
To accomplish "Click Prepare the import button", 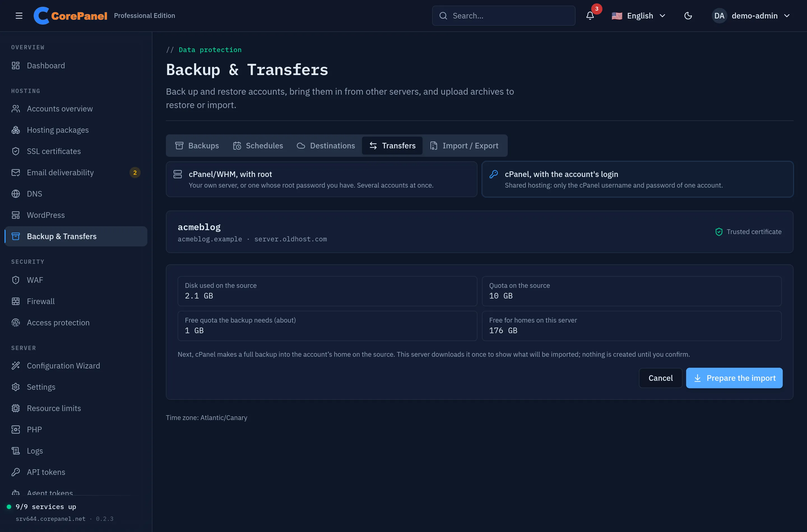I will point(734,378).
